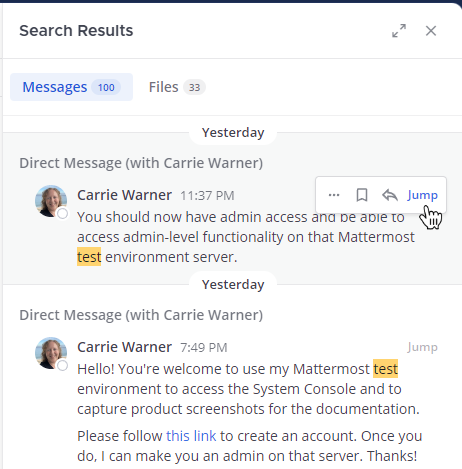Click the 11:37 PM timestamp
Viewport: 462px width, 469px height.
point(207,196)
